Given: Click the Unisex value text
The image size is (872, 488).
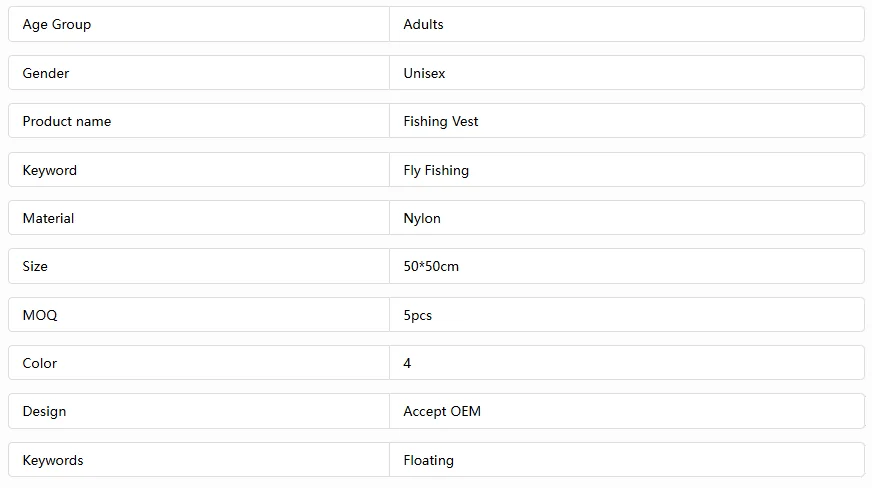Looking at the screenshot, I should (x=424, y=73).
